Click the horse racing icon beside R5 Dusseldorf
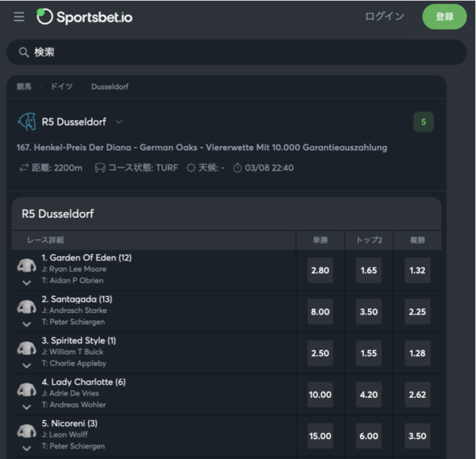This screenshot has height=459, width=476. pyautogui.click(x=27, y=121)
